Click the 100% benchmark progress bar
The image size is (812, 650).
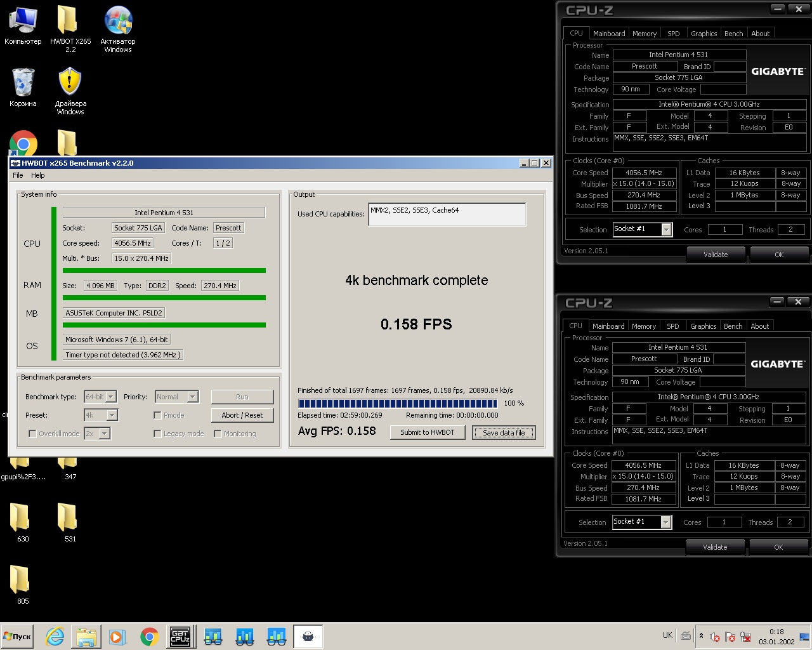[x=398, y=403]
